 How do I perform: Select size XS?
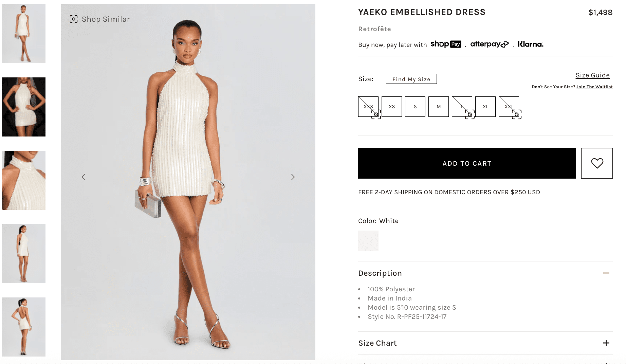point(392,107)
